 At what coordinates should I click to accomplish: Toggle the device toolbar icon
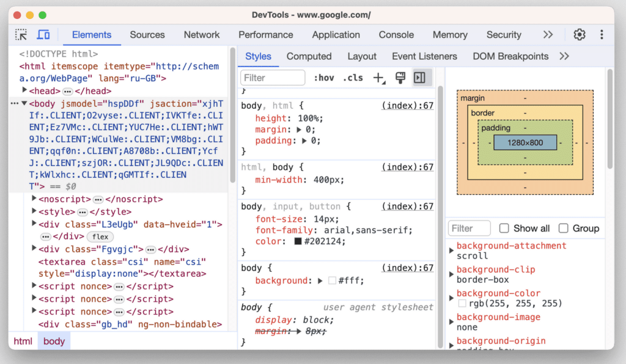(43, 35)
